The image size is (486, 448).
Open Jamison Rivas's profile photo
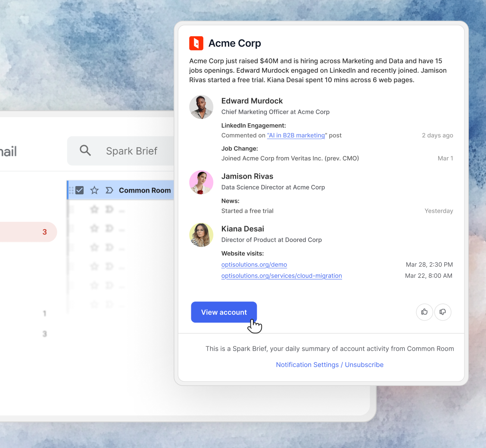click(x=201, y=182)
